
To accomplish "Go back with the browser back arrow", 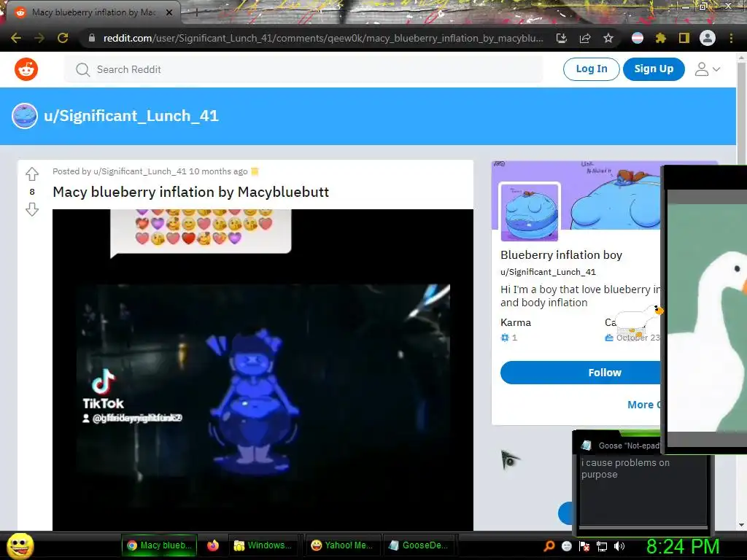I will point(16,38).
